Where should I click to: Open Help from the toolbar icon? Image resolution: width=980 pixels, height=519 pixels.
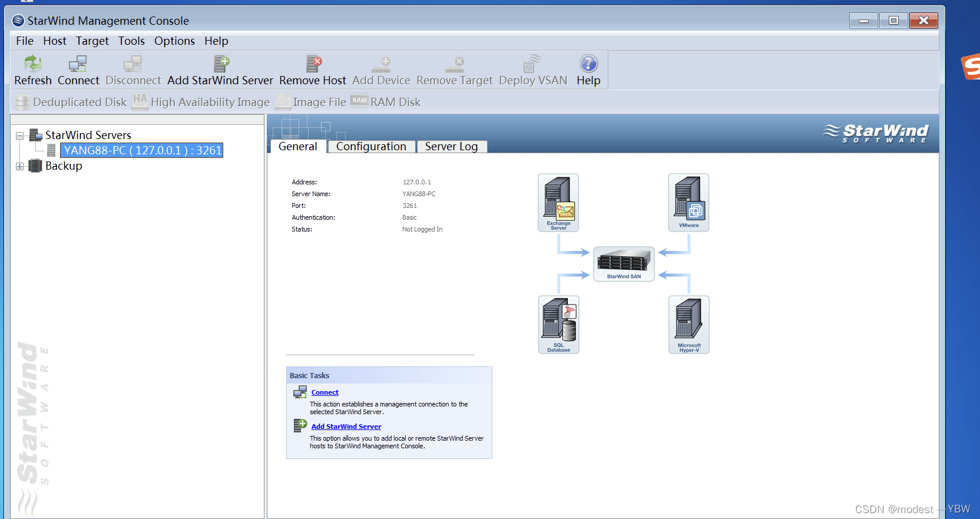click(x=588, y=63)
